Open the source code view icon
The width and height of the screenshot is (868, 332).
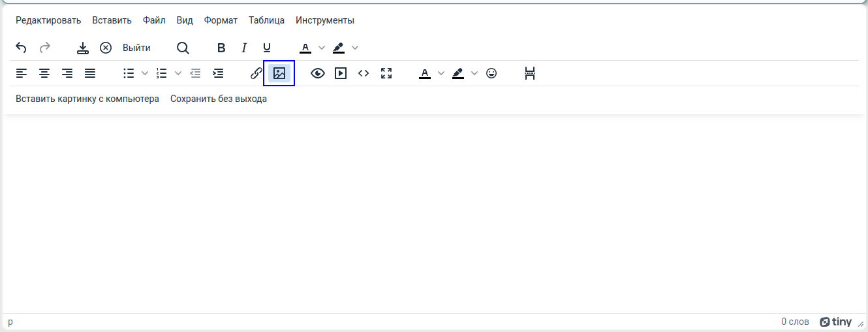364,73
